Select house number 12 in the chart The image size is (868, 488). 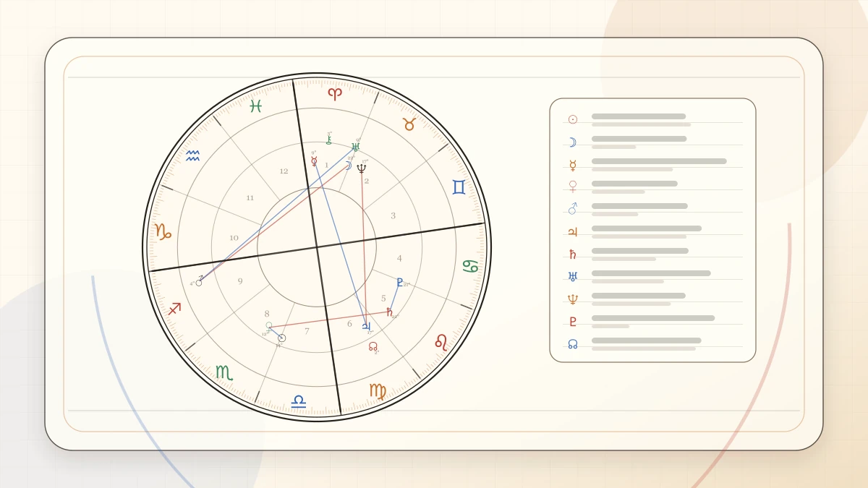click(284, 171)
